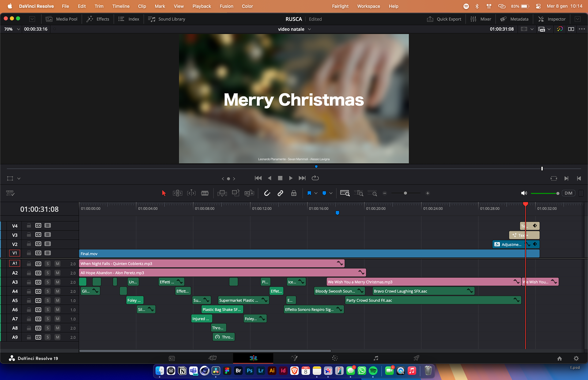588x380 pixels.
Task: Jump to first frame of timeline
Action: point(258,178)
